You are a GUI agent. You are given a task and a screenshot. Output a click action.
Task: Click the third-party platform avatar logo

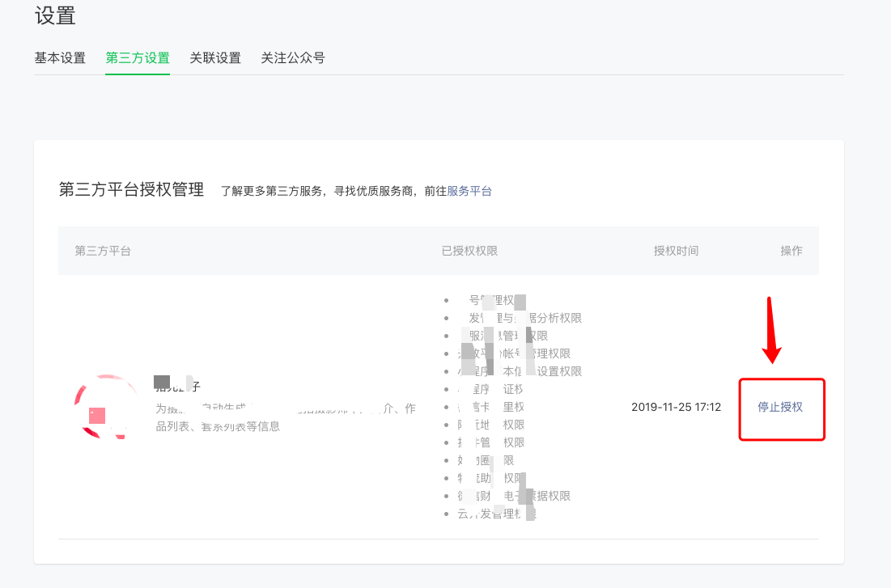[x=105, y=407]
